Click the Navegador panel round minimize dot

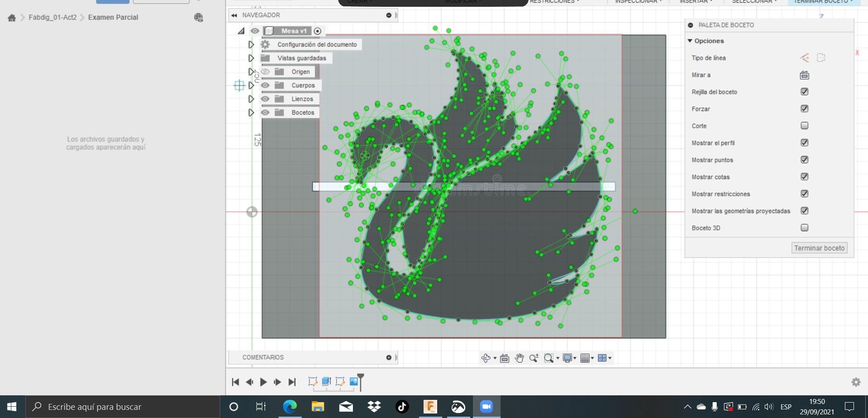coord(389,15)
